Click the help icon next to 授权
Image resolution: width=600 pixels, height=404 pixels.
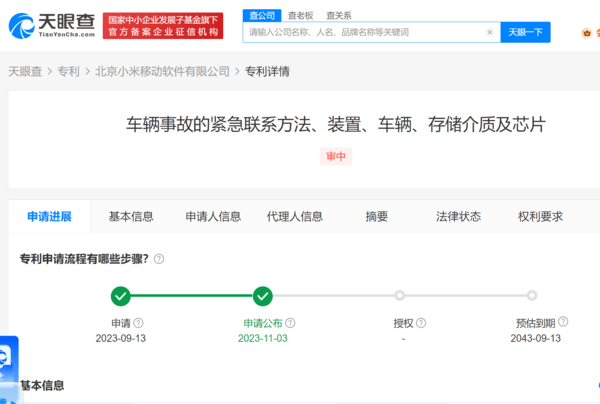point(421,323)
